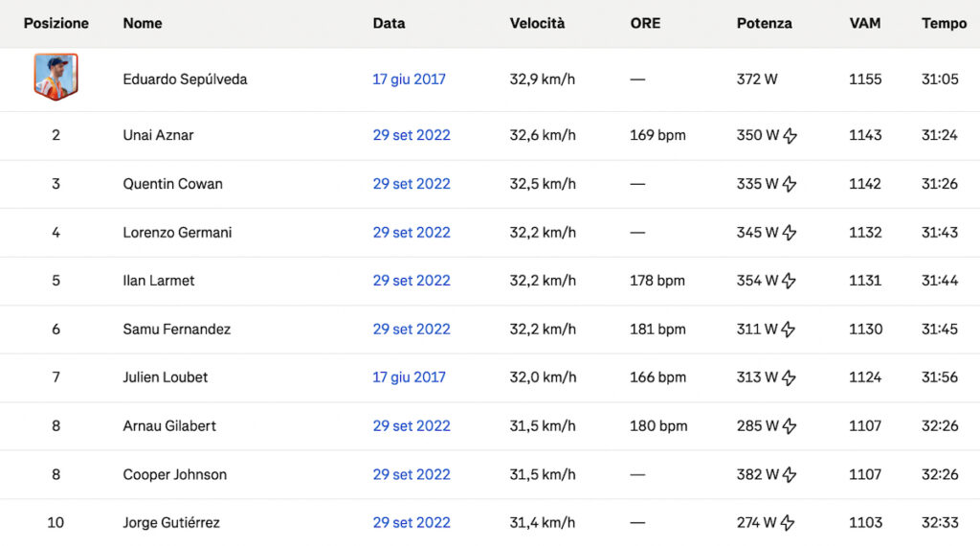This screenshot has height=546, width=980.
Task: Open Eduardo Sepúlveda's 17 giu 2017 activity
Action: 409,80
